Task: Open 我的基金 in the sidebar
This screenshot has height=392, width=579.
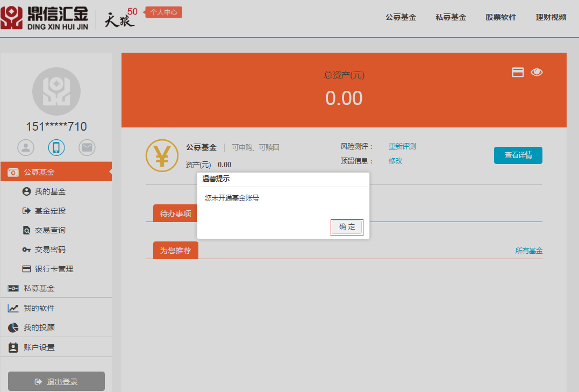Action: tap(49, 191)
